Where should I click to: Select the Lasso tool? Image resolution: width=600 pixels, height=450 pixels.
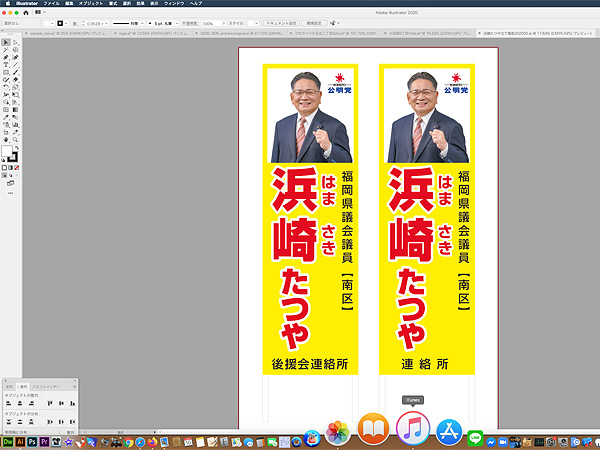pyautogui.click(x=15, y=50)
